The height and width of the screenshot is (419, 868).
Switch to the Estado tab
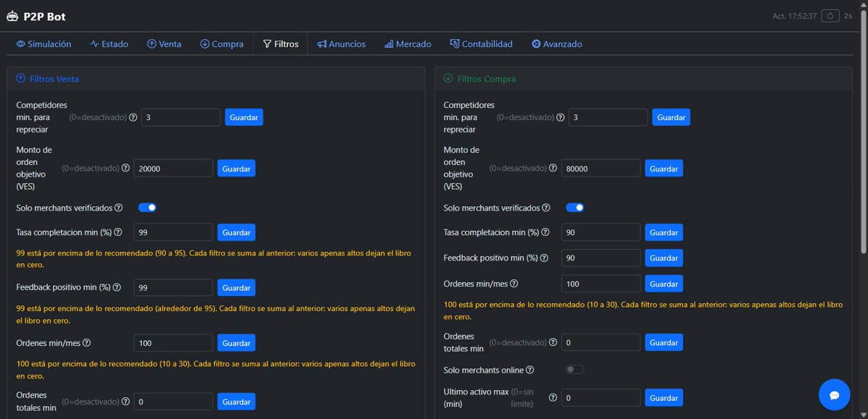coord(109,44)
